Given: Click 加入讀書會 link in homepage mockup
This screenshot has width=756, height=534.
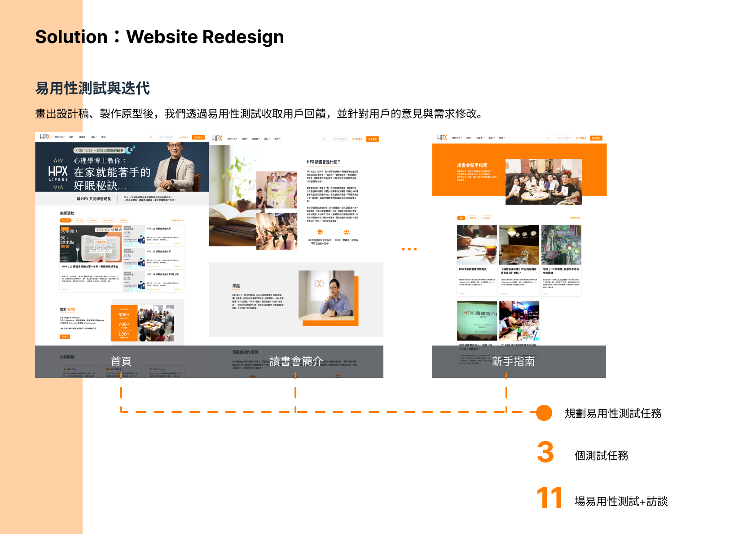Looking at the screenshot, I should click(x=183, y=137).
